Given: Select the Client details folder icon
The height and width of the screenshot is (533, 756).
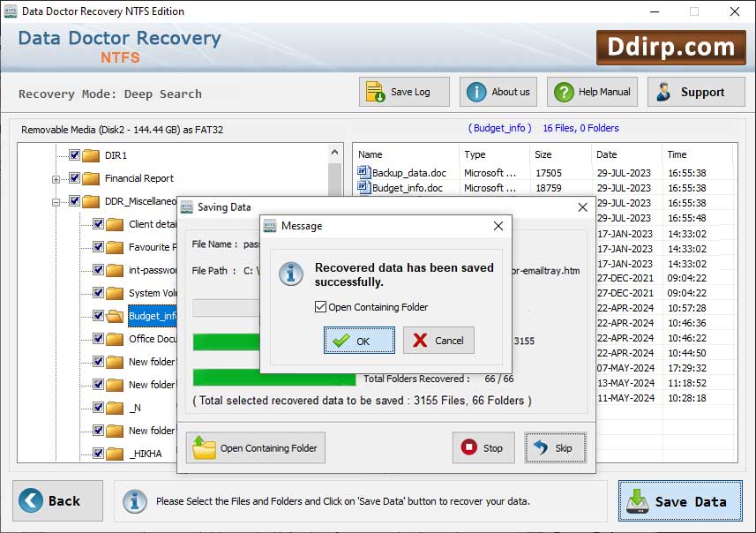Looking at the screenshot, I should coord(115,224).
